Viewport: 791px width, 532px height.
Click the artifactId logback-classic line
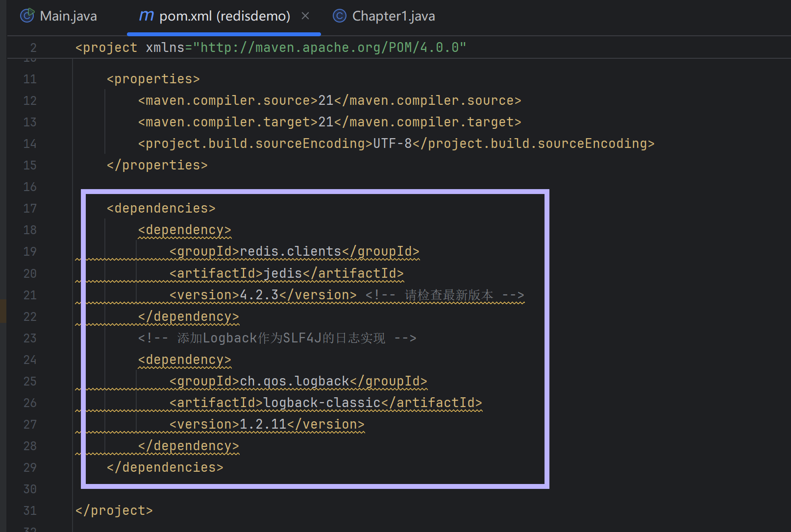(x=326, y=403)
